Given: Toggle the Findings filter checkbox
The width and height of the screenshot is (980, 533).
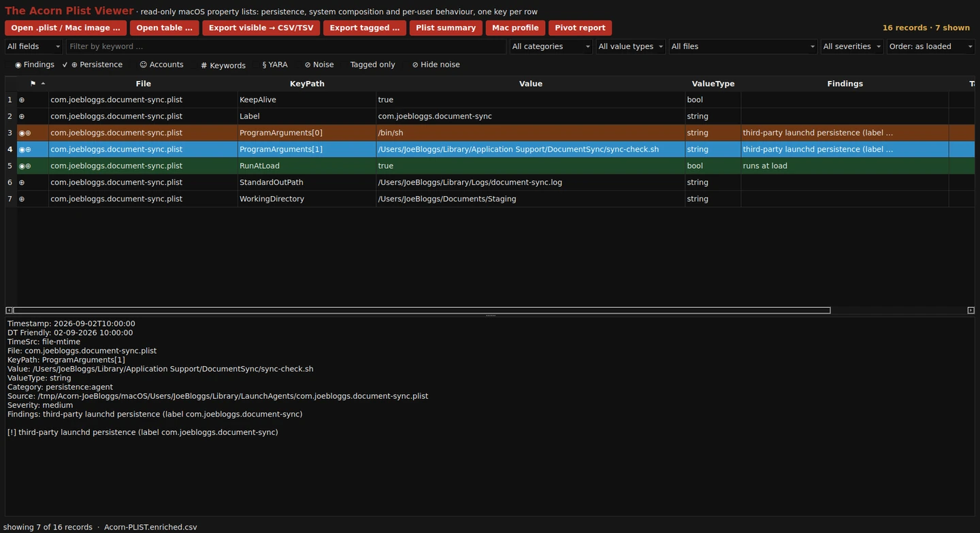Looking at the screenshot, I should click(34, 65).
